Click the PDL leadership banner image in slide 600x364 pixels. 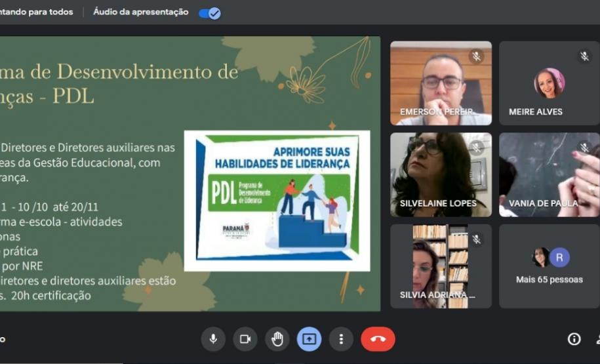(x=277, y=201)
